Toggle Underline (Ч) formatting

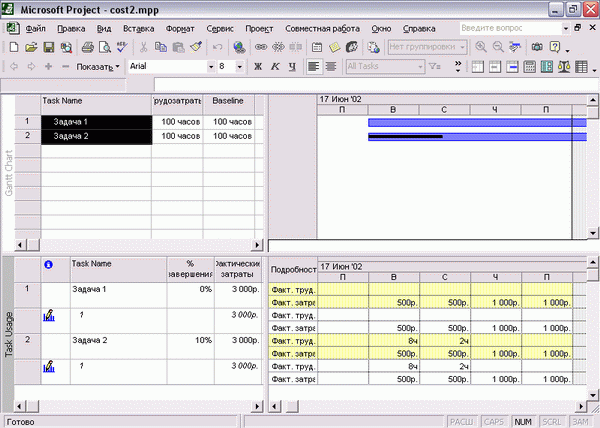292,67
